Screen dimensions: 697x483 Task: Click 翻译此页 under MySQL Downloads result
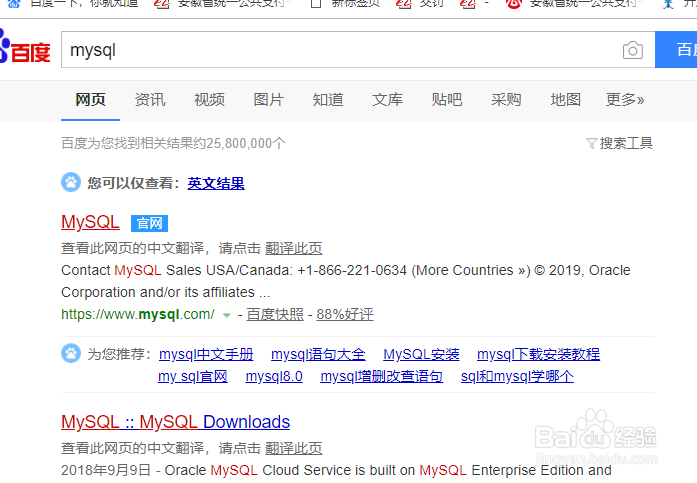(294, 448)
